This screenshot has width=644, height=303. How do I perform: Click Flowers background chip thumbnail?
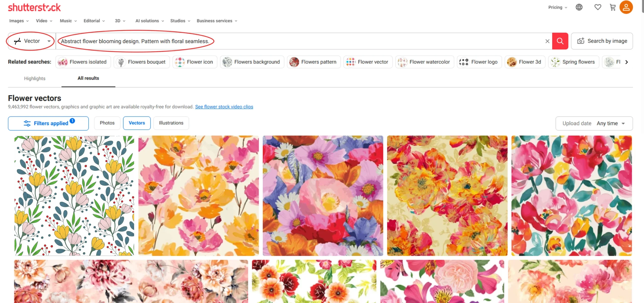[x=227, y=62]
